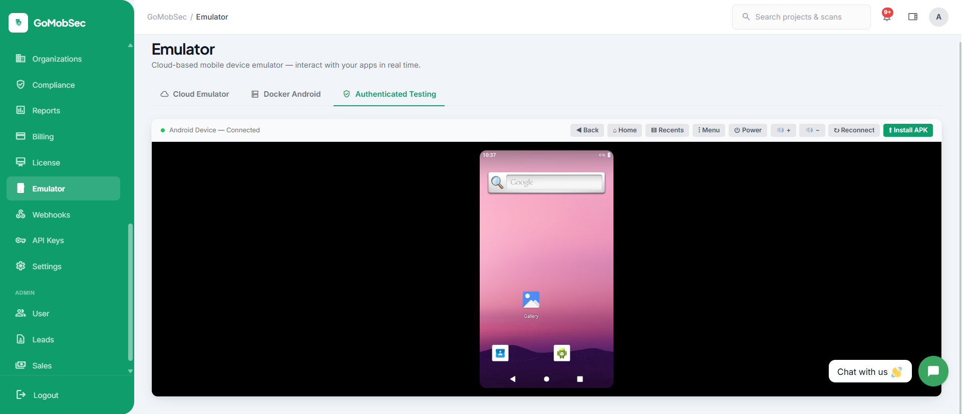Image resolution: width=980 pixels, height=414 pixels.
Task: Open the Sales page
Action: point(63,365)
